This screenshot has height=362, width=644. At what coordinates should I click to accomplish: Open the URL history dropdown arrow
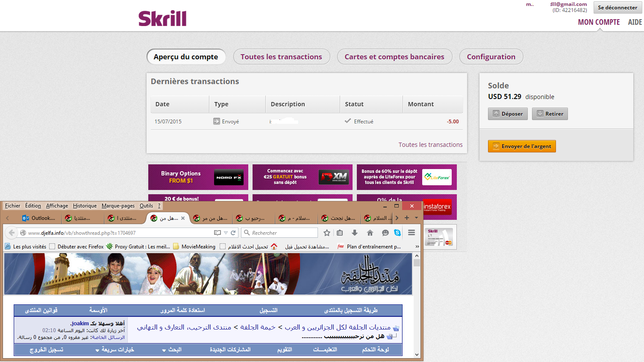point(226,233)
